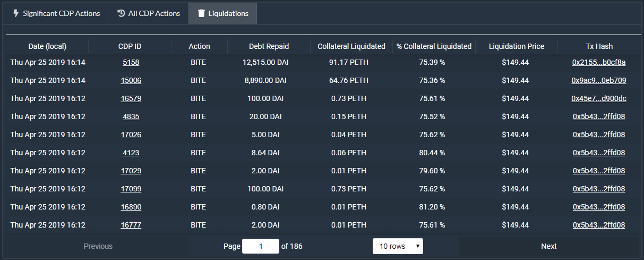This screenshot has height=260, width=644.
Task: Select the 91.17 PETH collateral value
Action: pyautogui.click(x=349, y=62)
